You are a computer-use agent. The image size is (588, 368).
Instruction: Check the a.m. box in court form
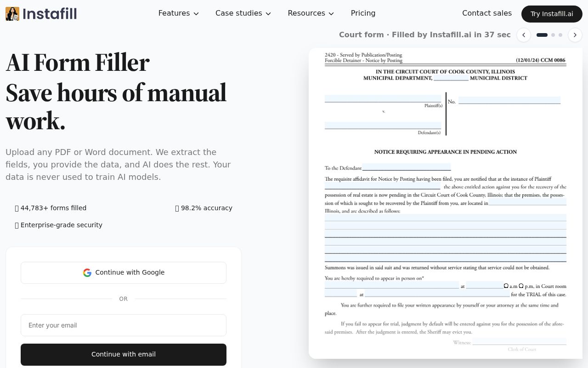(x=506, y=286)
